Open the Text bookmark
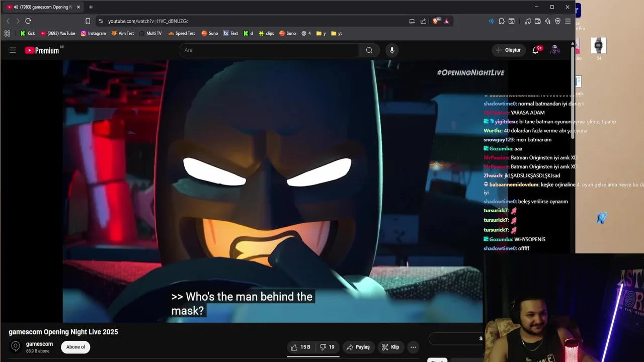 coord(231,33)
